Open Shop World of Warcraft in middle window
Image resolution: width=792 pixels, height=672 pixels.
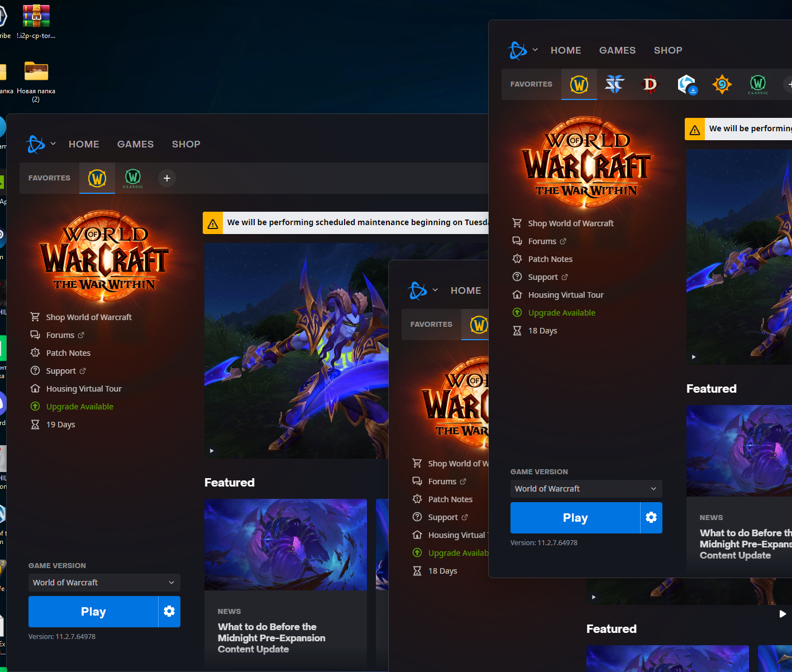tap(450, 464)
